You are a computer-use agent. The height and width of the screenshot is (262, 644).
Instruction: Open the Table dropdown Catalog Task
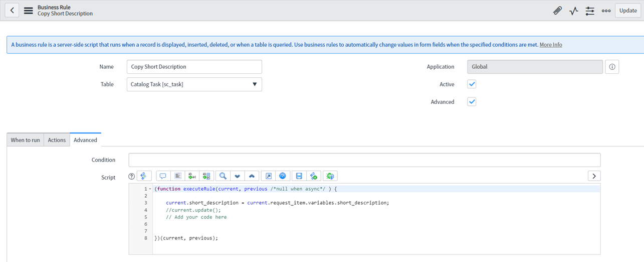click(x=194, y=84)
